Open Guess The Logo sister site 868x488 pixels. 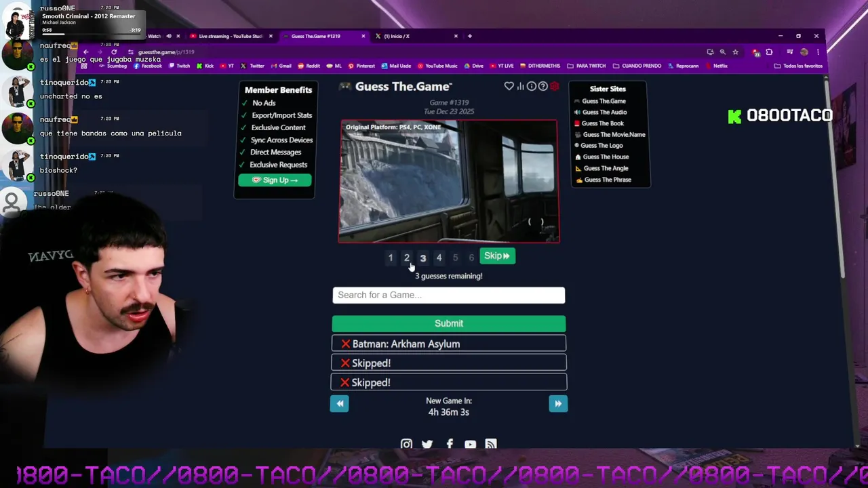(601, 145)
